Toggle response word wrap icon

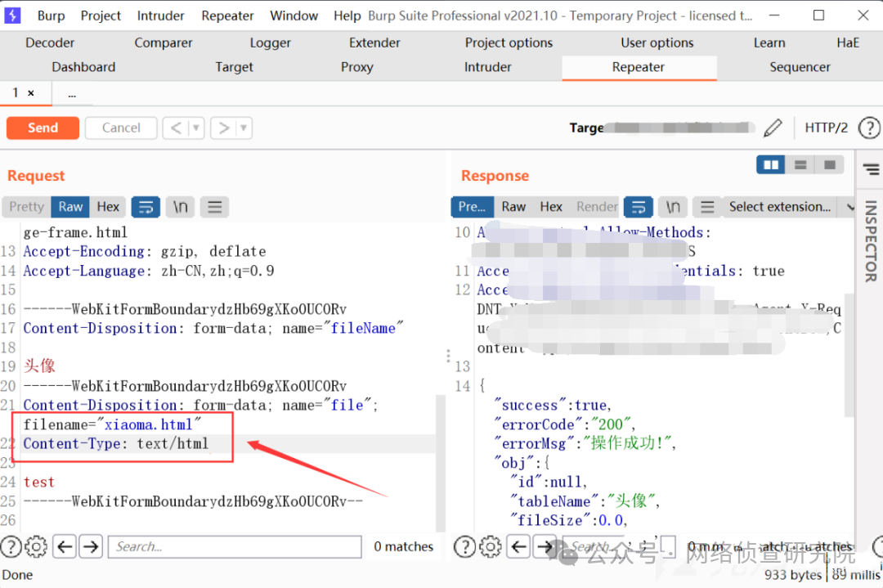[x=639, y=207]
